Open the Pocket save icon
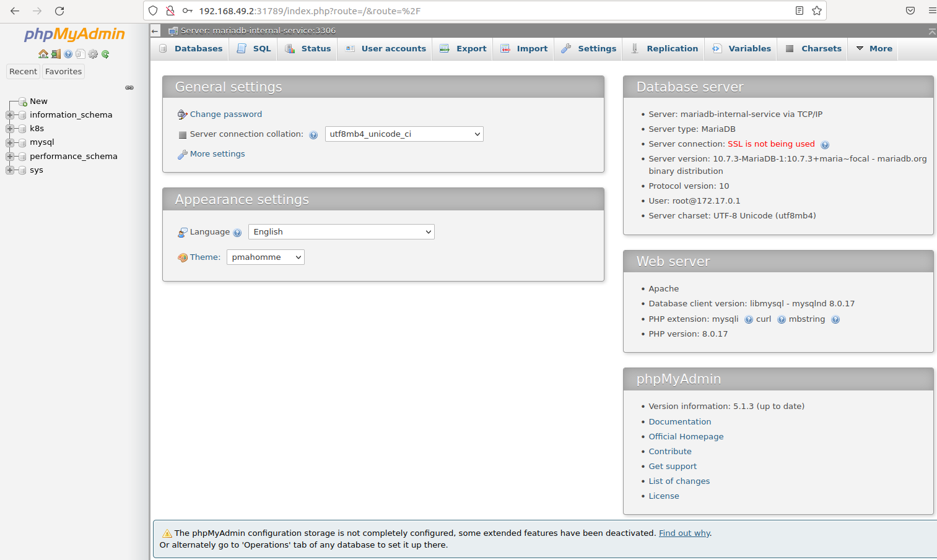937x560 pixels. 910,11
